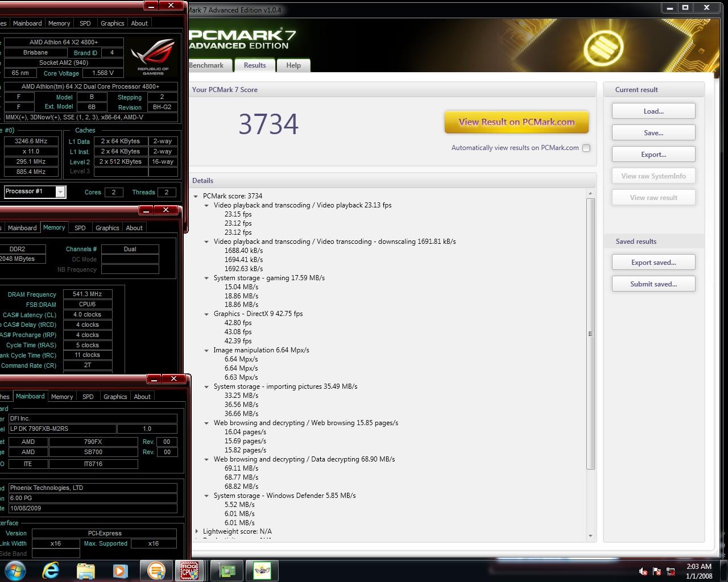The width and height of the screenshot is (728, 582).
Task: Open the winged mascot taskbar application
Action: click(262, 570)
